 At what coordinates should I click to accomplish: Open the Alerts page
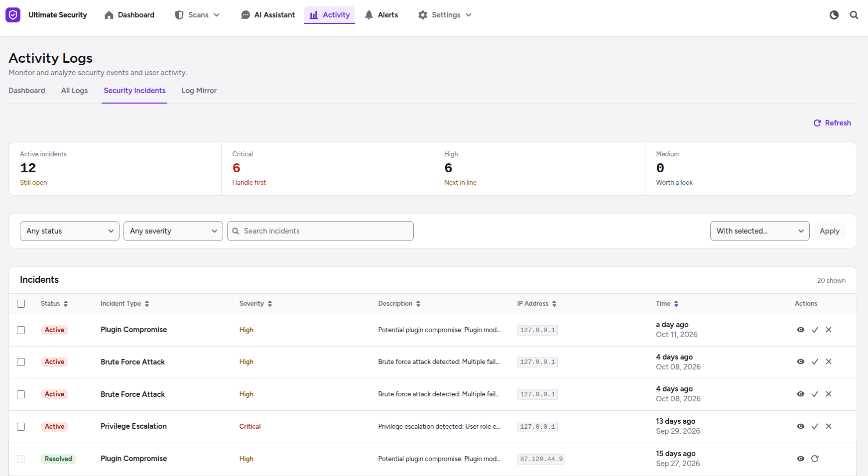click(x=381, y=15)
